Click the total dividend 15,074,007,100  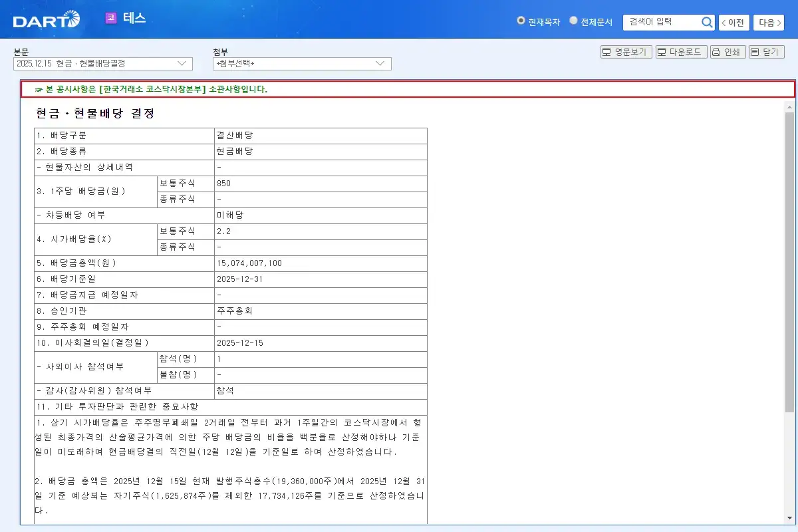pos(249,263)
